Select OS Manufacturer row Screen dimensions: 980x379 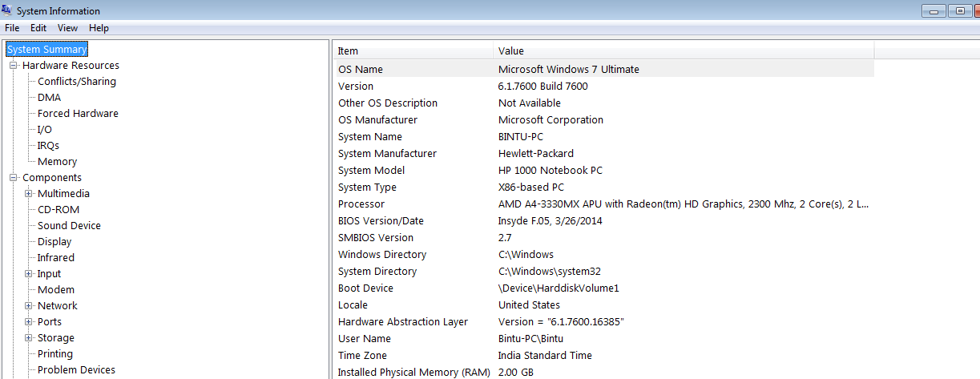[x=603, y=120]
